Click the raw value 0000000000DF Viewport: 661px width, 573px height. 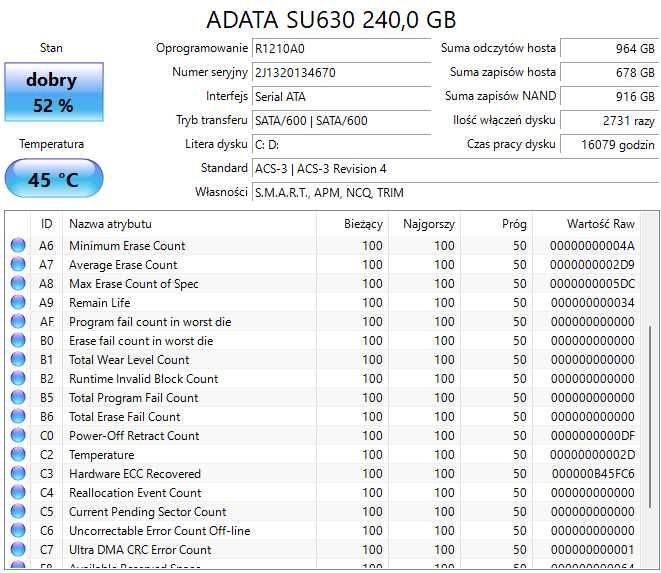coord(592,436)
